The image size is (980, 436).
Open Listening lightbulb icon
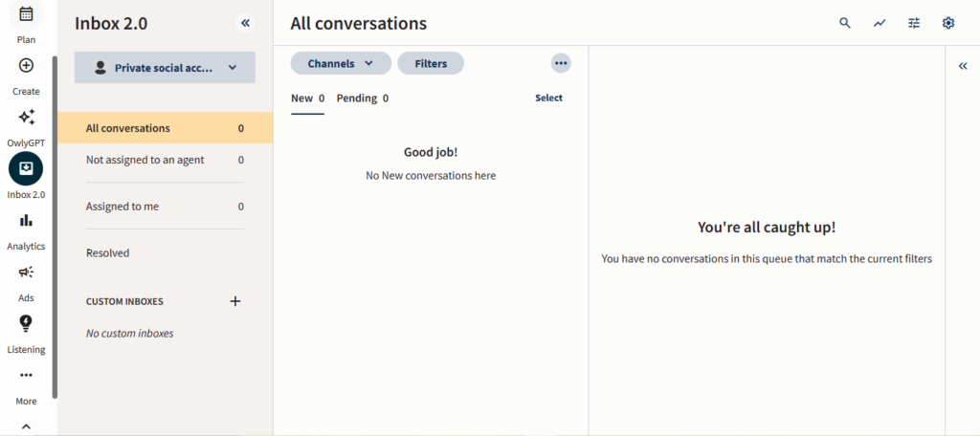pyautogui.click(x=26, y=323)
